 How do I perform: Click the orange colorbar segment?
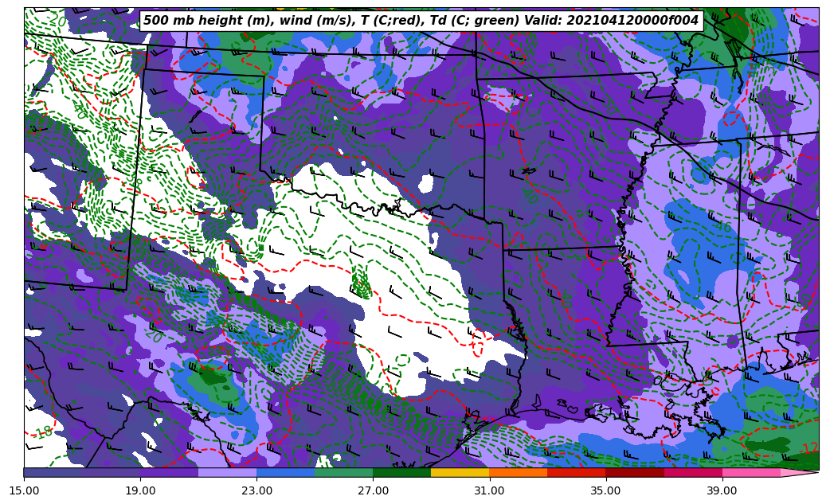pyautogui.click(x=518, y=473)
